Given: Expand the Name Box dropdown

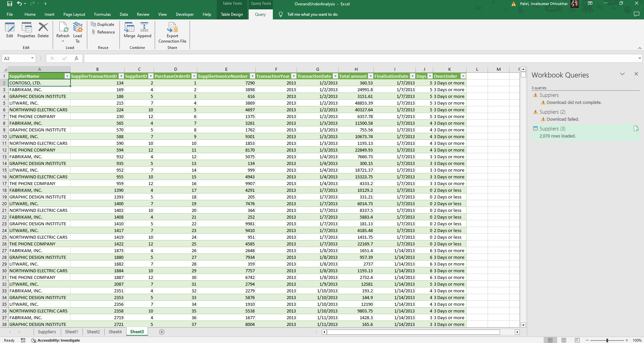Looking at the screenshot, I should pyautogui.click(x=32, y=58).
